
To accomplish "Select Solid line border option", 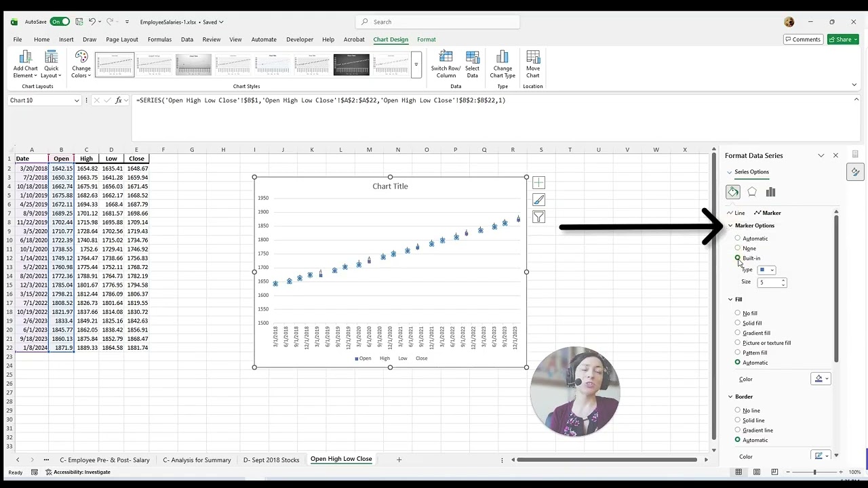I will pyautogui.click(x=738, y=420).
